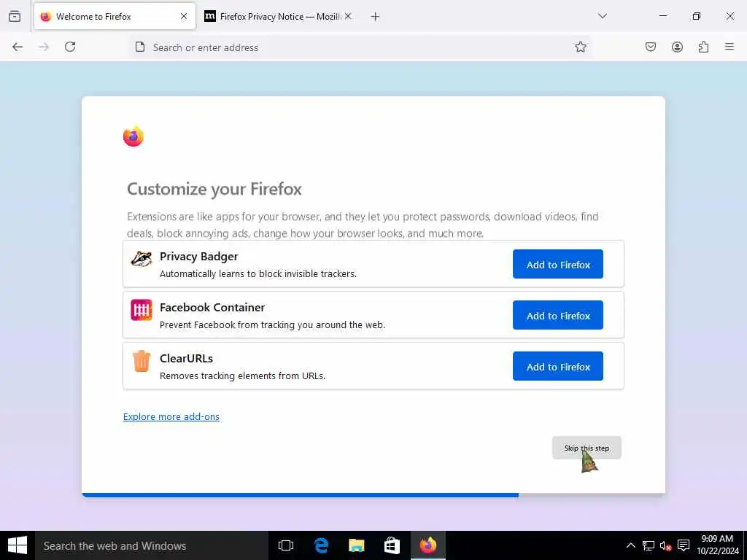Open Task View on the taskbar
The height and width of the screenshot is (560, 747).
[286, 545]
